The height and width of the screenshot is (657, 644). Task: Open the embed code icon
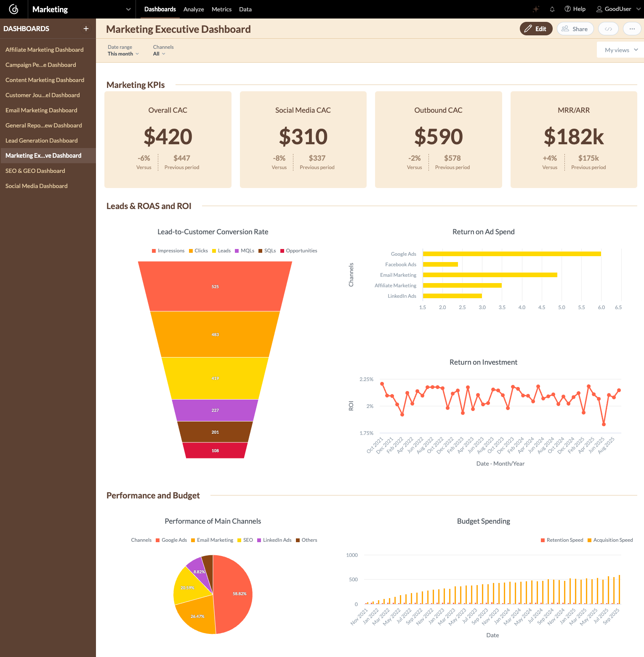click(608, 29)
